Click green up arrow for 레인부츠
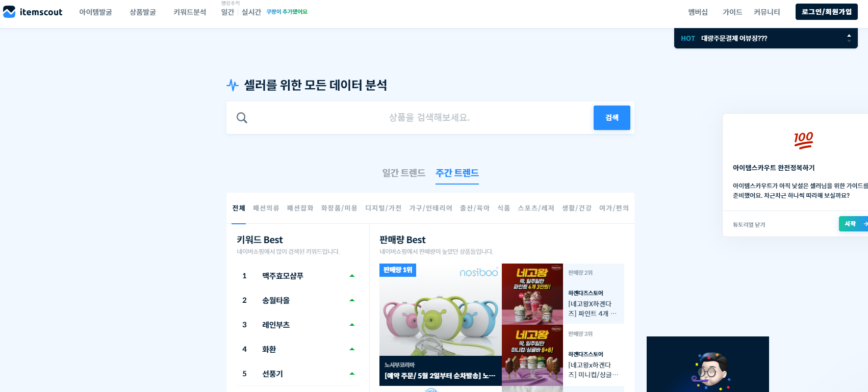 (352, 325)
